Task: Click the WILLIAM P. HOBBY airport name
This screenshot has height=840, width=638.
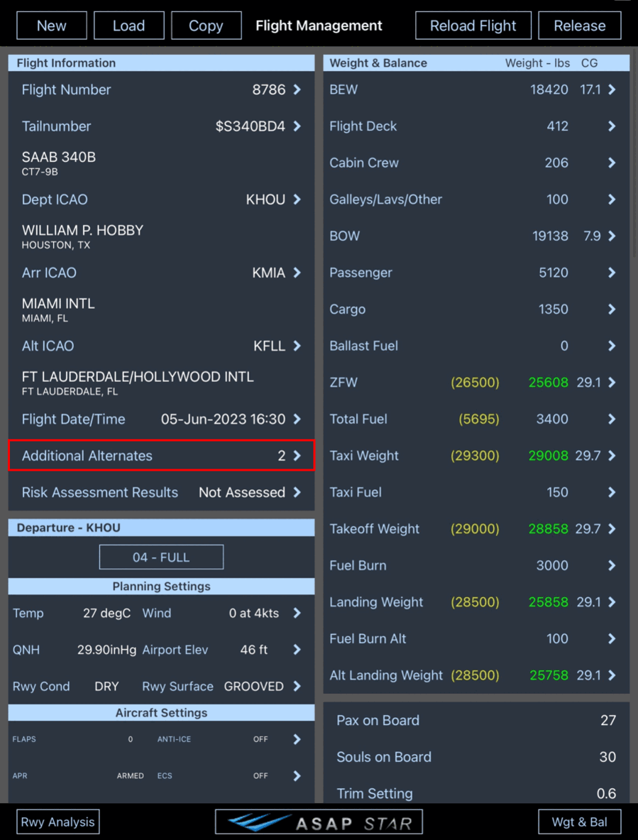Action: tap(82, 230)
